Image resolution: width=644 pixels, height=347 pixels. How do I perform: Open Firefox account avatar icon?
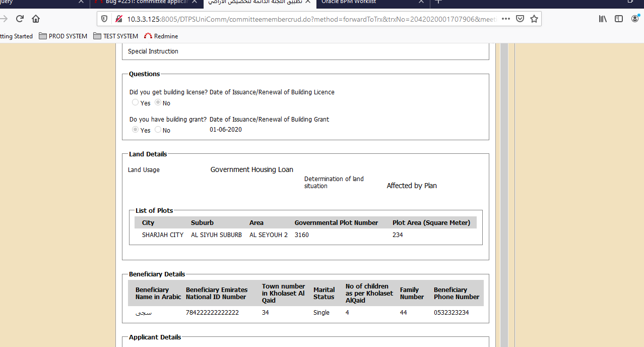pos(635,19)
